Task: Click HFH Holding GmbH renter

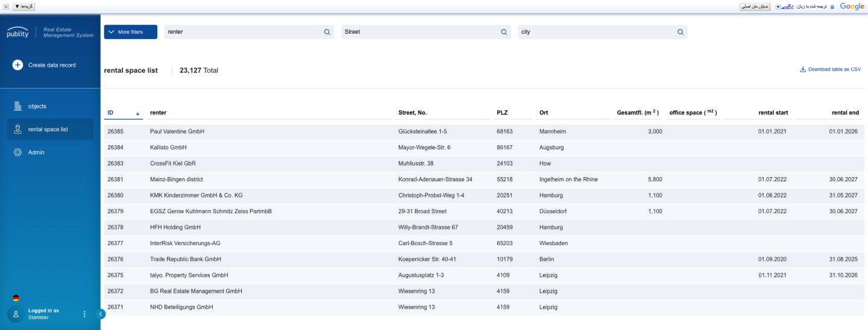Action: point(175,228)
